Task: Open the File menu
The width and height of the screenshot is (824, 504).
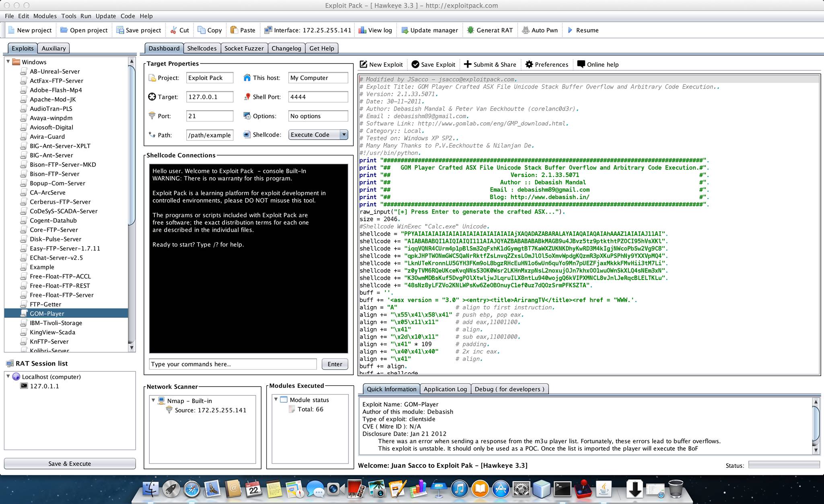Action: [9, 16]
